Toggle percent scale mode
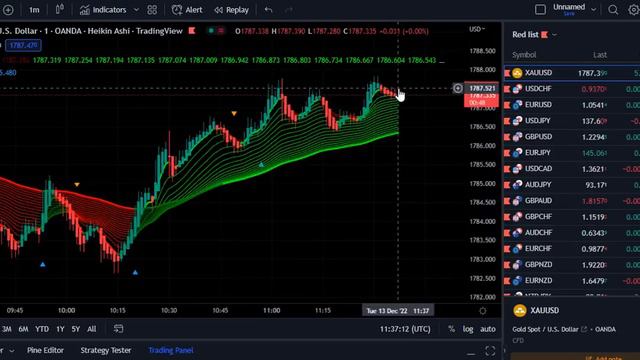The width and height of the screenshot is (640, 360). [x=451, y=329]
